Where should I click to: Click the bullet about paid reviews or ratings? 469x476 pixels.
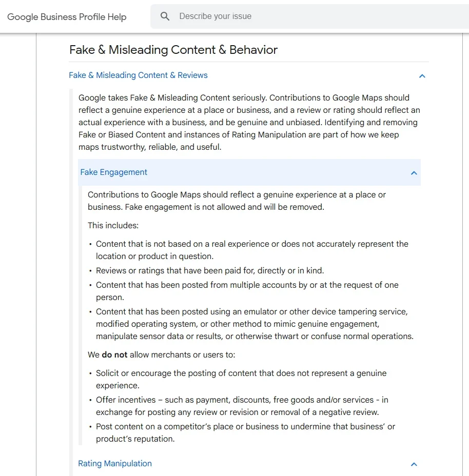[x=210, y=271]
